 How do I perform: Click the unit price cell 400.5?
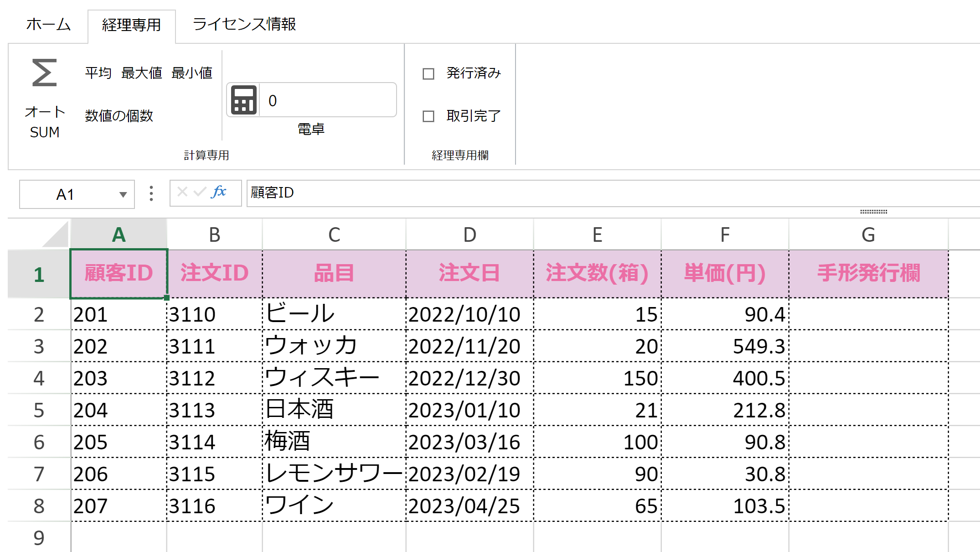[725, 378]
